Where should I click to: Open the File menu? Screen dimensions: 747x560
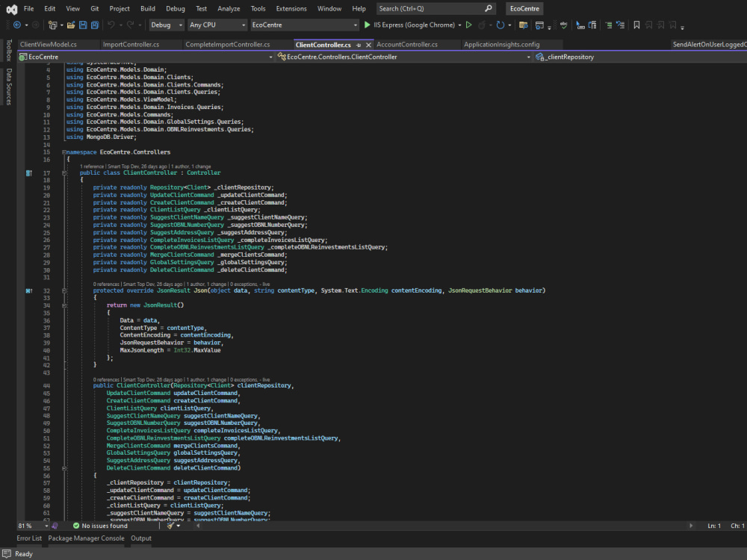[x=28, y=8]
